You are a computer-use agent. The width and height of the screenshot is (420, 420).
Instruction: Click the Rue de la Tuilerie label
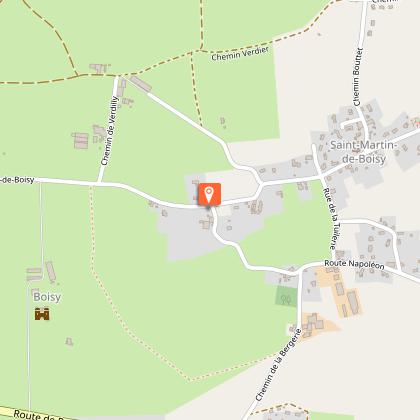[334, 219]
